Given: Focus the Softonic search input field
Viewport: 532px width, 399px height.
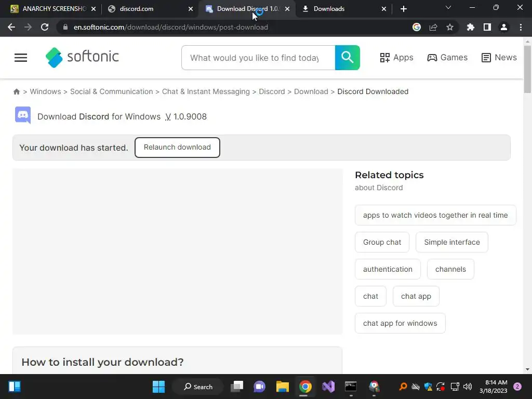Looking at the screenshot, I should [258, 58].
